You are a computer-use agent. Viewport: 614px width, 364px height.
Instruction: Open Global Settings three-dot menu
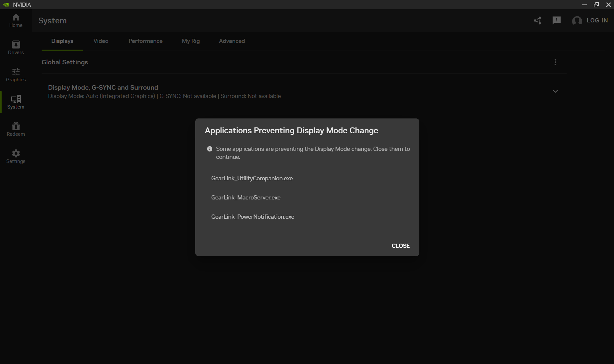point(555,62)
